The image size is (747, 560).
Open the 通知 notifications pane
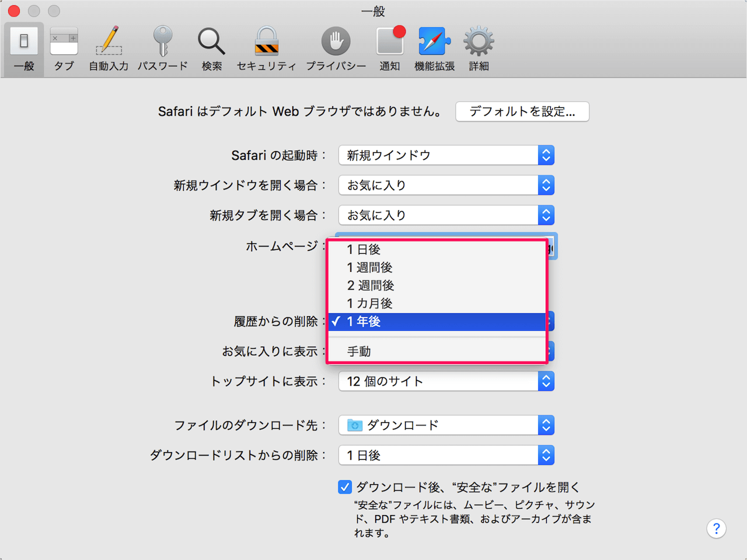point(390,50)
